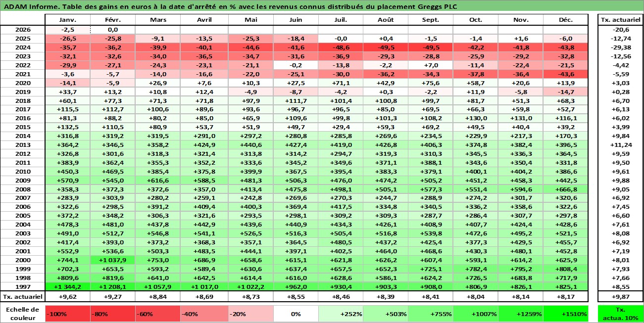Click the 'Echelle de couleur' label

tap(22, 314)
